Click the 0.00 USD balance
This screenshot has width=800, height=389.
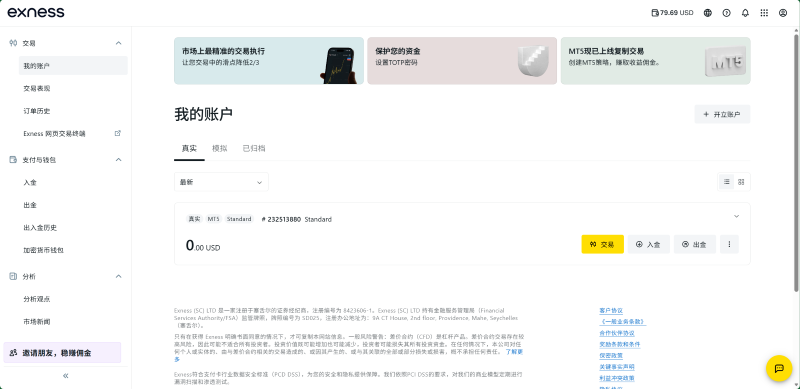pos(203,246)
